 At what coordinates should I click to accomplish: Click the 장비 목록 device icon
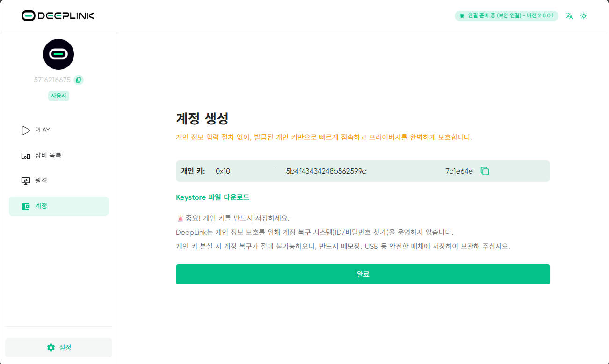tap(26, 156)
